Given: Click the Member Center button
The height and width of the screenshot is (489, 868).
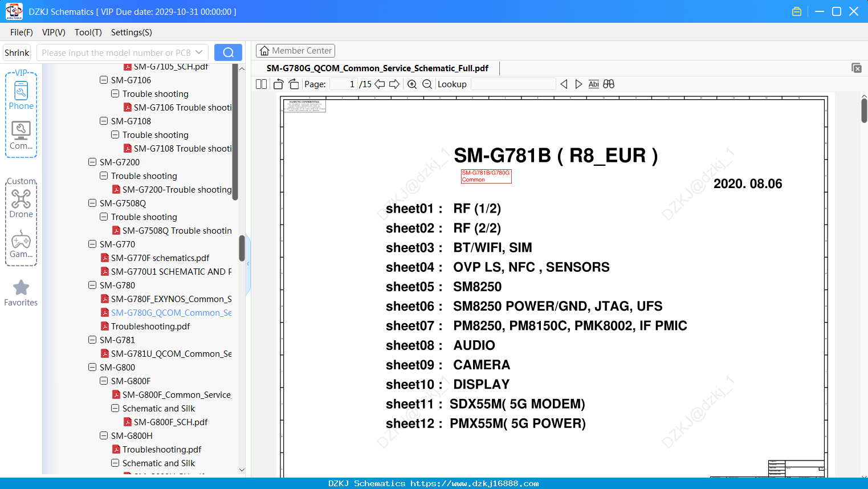Looking at the screenshot, I should 295,51.
